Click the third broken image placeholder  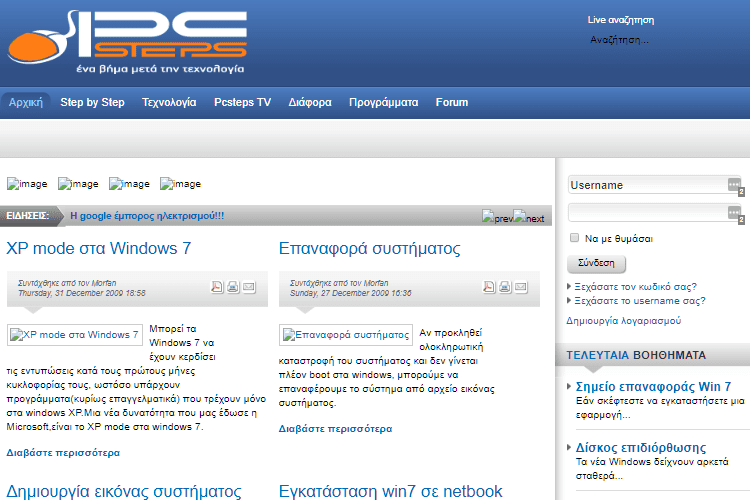(x=129, y=184)
